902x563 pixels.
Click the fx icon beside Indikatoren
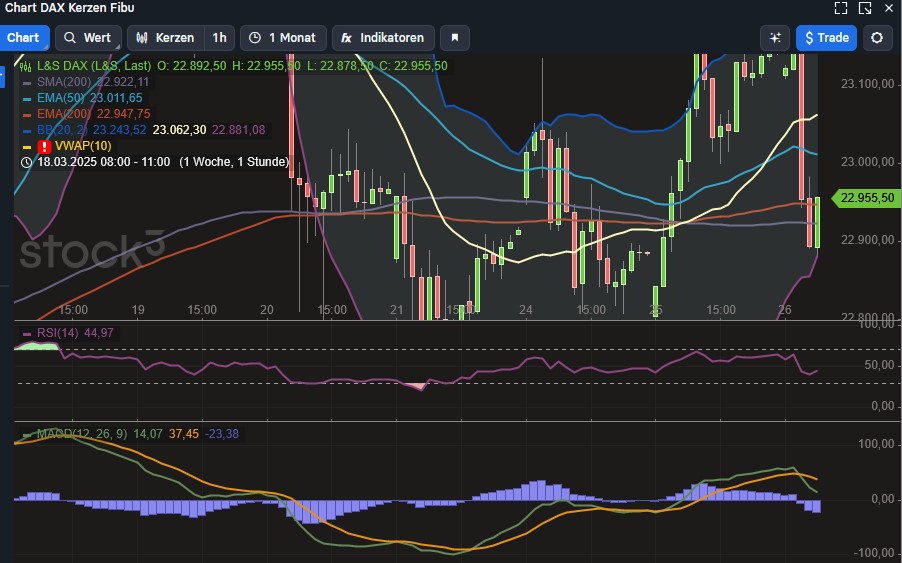(x=346, y=38)
